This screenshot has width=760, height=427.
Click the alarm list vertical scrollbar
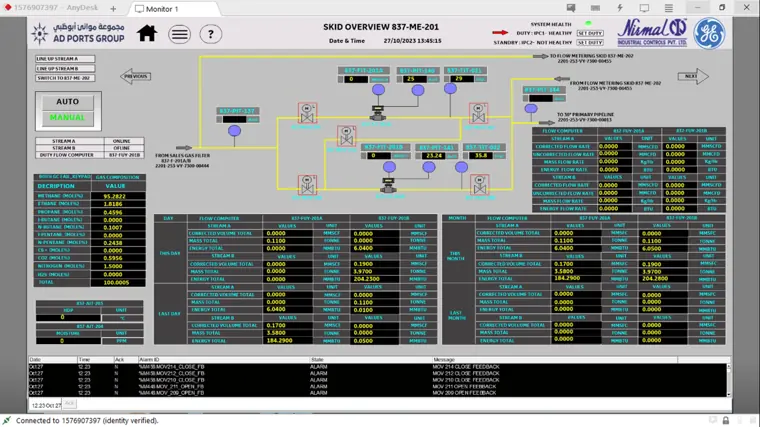728,380
